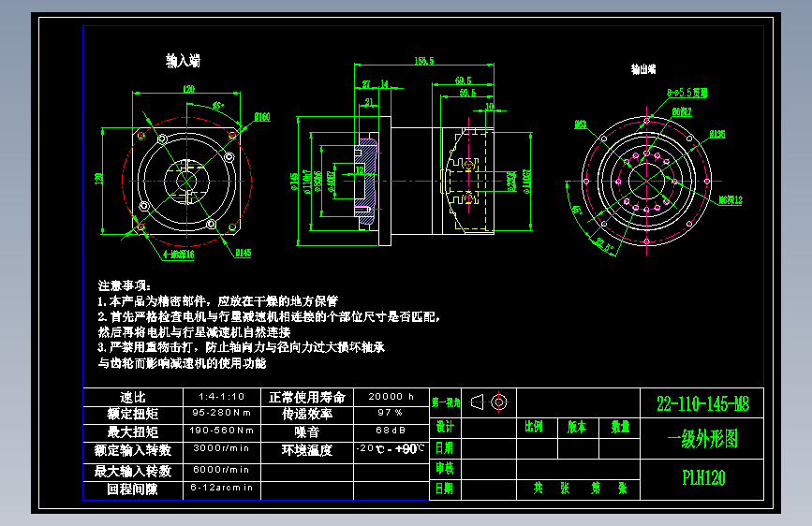Select note 3 line starting 严禁用重物击打
Screen dimensions: 812x526
click(x=241, y=347)
